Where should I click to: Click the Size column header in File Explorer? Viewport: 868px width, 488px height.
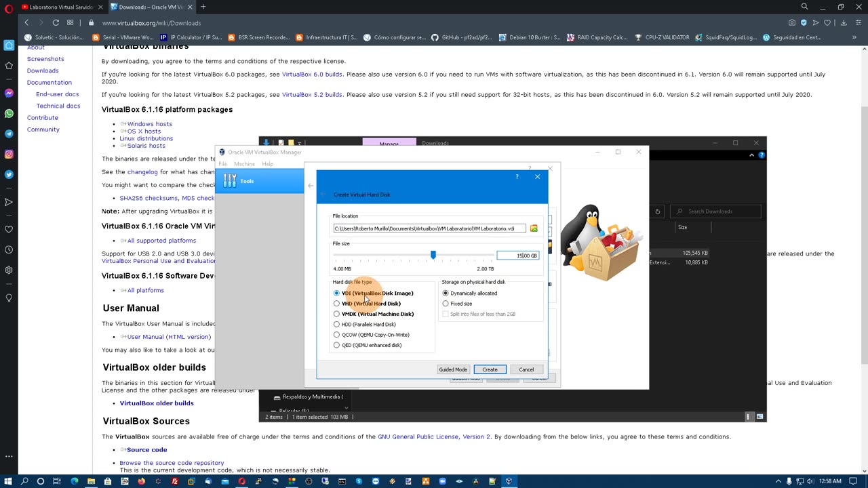pyautogui.click(x=683, y=227)
